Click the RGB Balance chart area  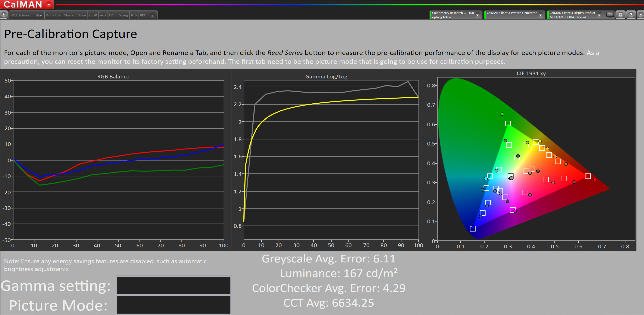click(118, 160)
